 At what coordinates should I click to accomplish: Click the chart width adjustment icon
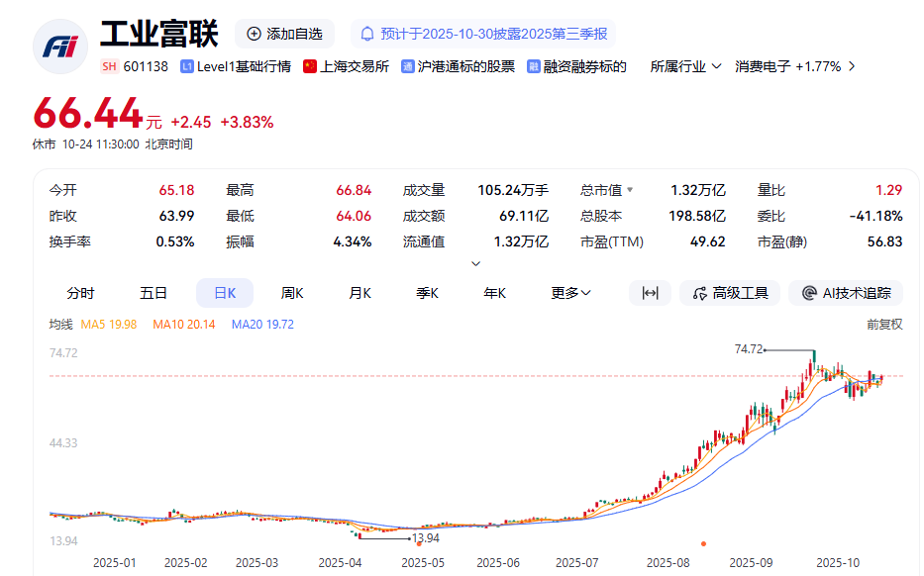coord(651,293)
